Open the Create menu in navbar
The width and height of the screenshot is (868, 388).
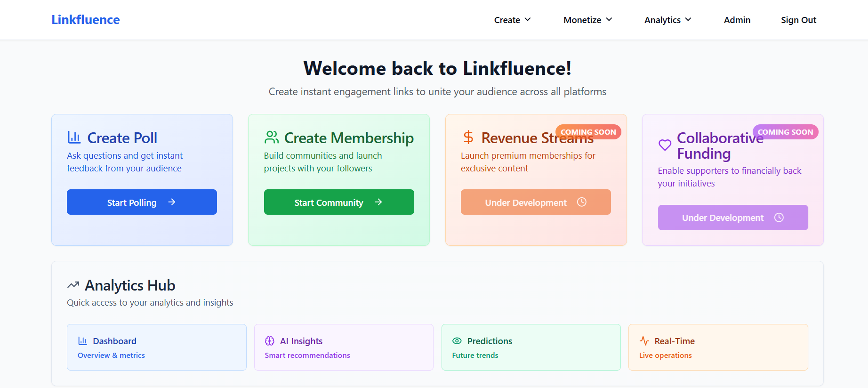(x=512, y=20)
